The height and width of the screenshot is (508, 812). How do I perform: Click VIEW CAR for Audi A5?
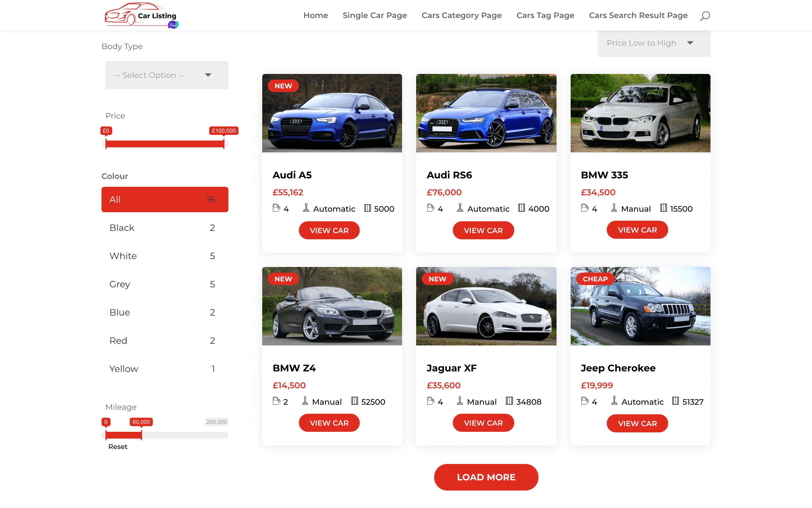[329, 231]
